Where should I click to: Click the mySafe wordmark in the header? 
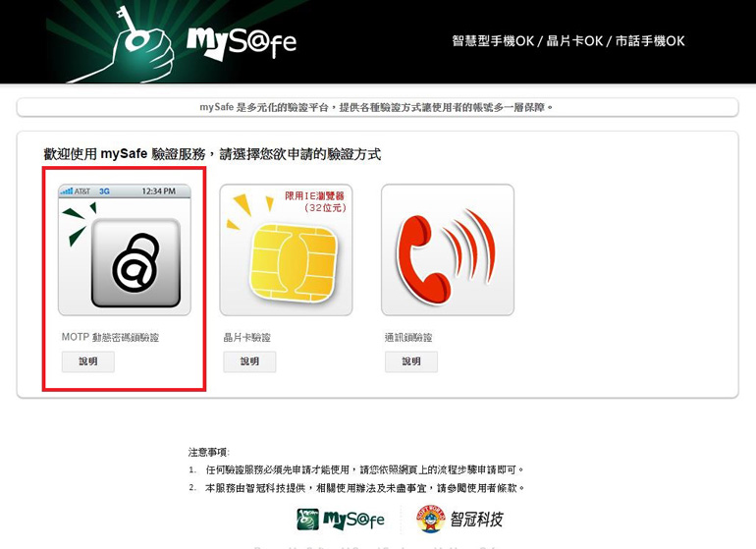tap(242, 43)
